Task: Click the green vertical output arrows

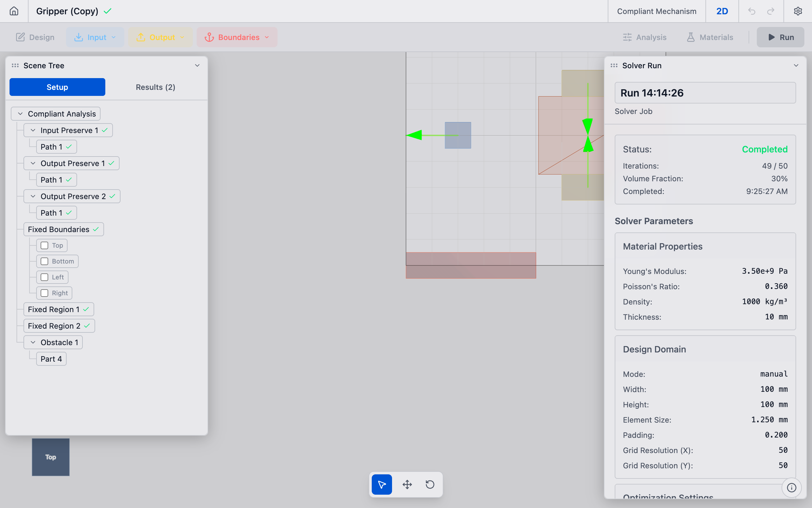Action: pyautogui.click(x=587, y=135)
